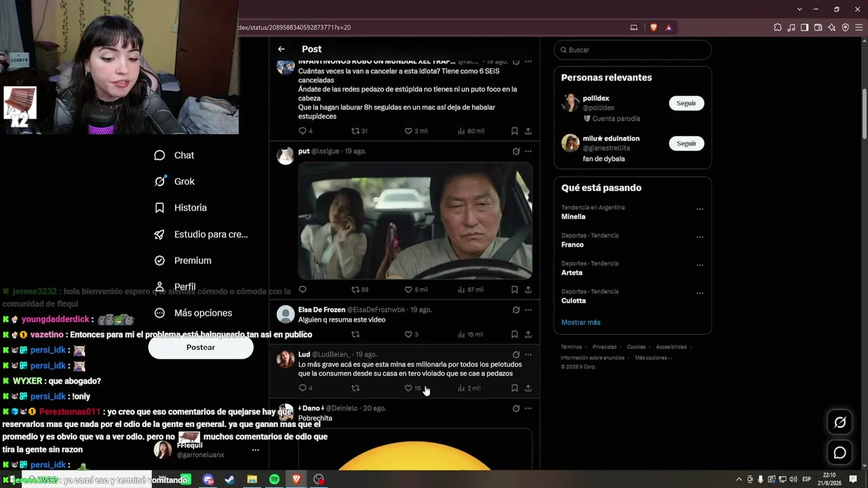Open the Arteta trending topic
868x488 pixels.
tap(572, 272)
